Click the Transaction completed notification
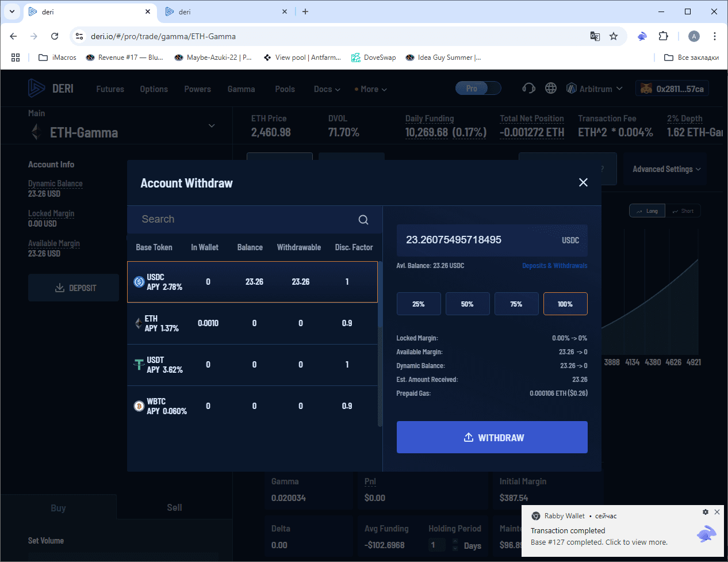The width and height of the screenshot is (728, 562). click(623, 530)
